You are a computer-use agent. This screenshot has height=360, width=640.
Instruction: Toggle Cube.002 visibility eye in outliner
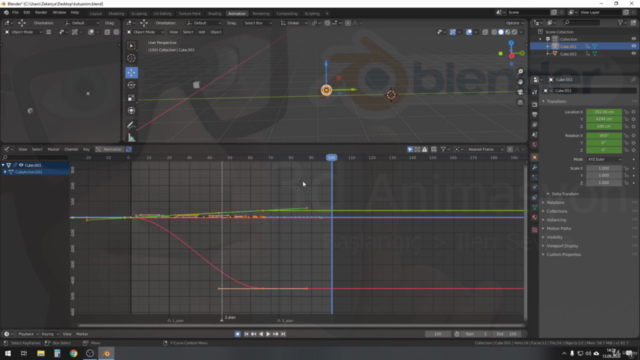(x=633, y=54)
